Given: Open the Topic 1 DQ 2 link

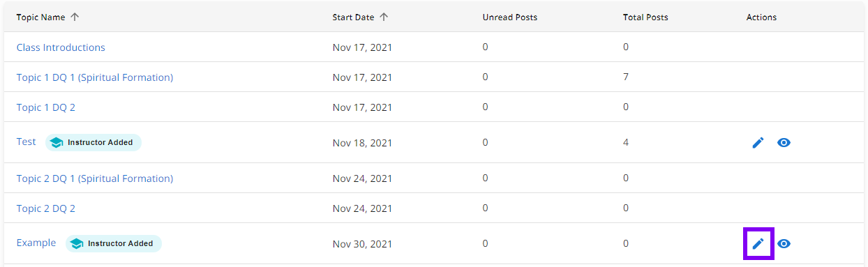Looking at the screenshot, I should [46, 107].
